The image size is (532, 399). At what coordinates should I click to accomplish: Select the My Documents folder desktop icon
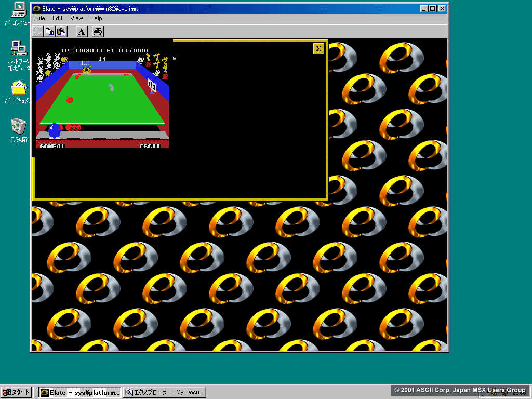coord(18,91)
